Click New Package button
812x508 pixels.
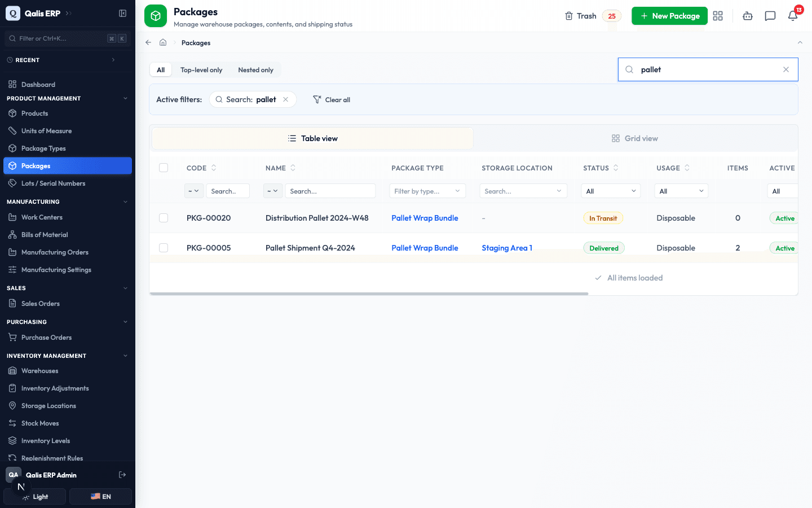669,16
